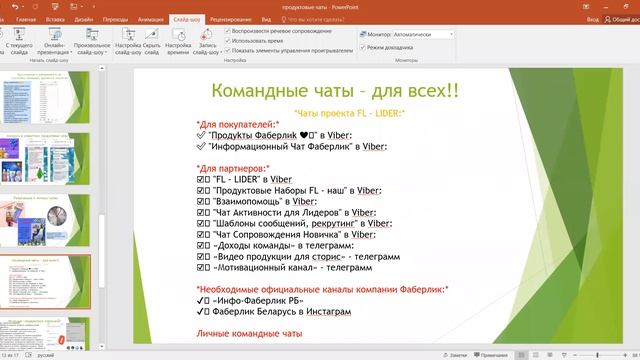Select first visible slide thumbnail with blue table

pos(44,97)
